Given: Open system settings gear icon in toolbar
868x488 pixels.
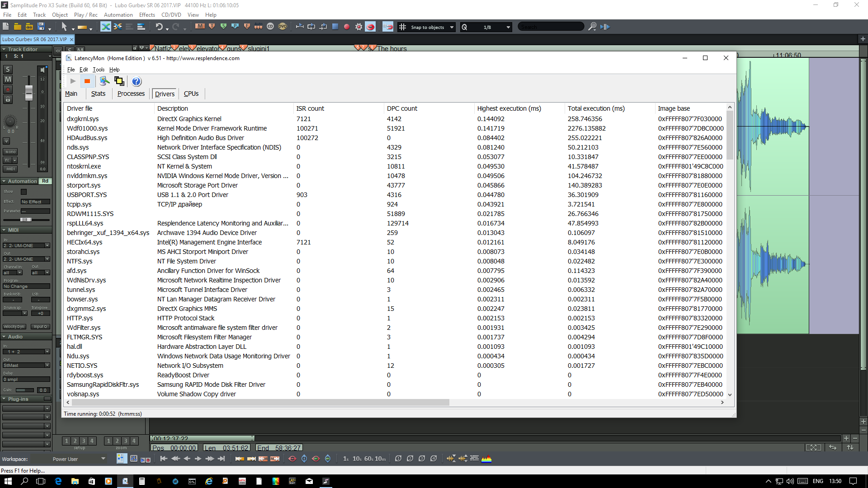Looking at the screenshot, I should pyautogui.click(x=359, y=27).
